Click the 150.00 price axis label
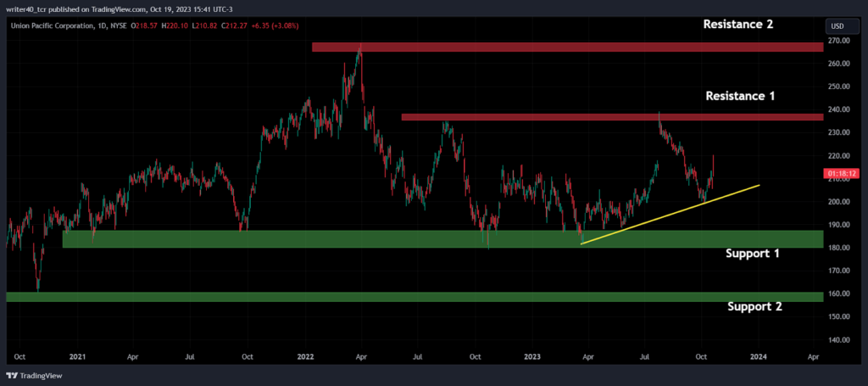 pos(840,316)
